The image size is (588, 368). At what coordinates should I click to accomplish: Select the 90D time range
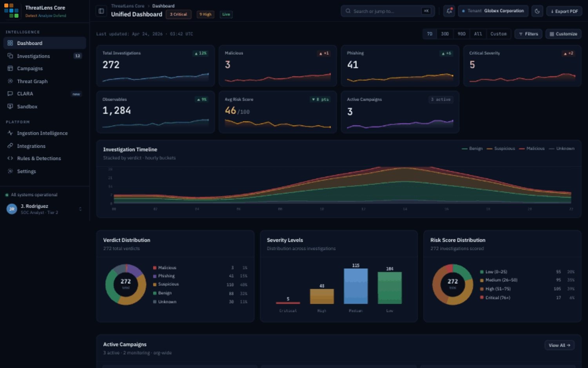click(462, 34)
